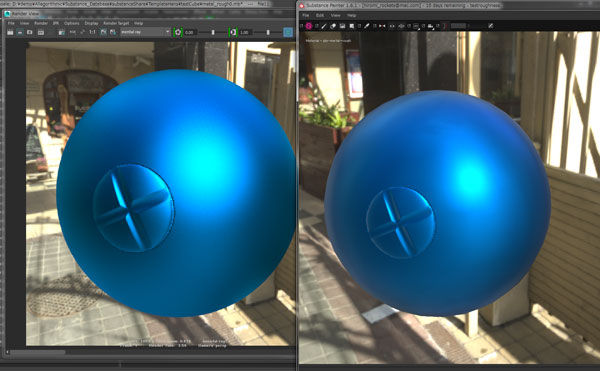Toggle Symmetry red arrows icon in Substance Painter
The width and height of the screenshot is (600, 371).
point(382,26)
